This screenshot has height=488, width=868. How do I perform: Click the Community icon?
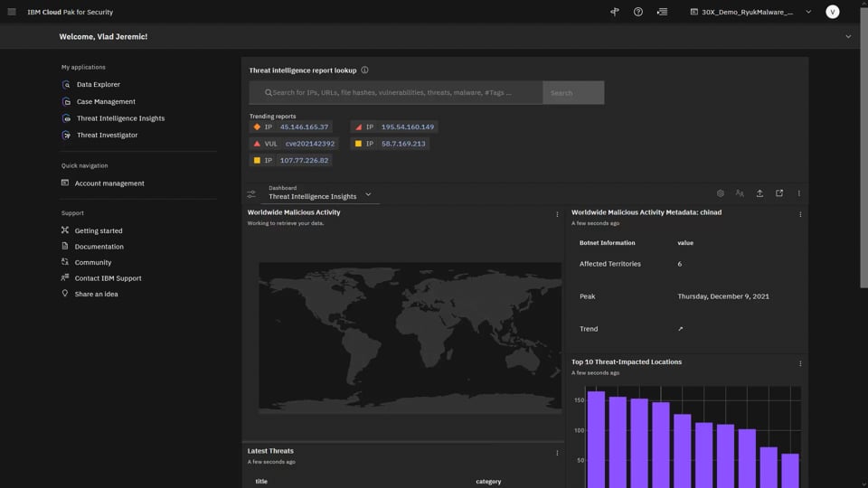(65, 262)
